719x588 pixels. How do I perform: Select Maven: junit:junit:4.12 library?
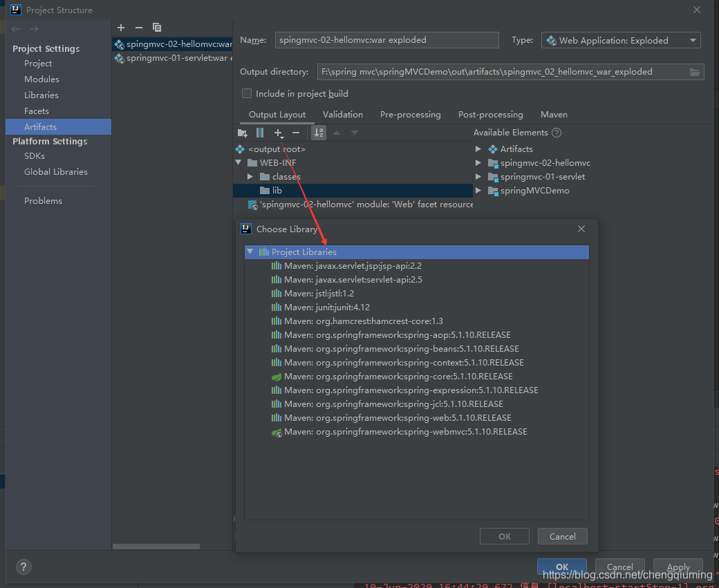click(416, 307)
